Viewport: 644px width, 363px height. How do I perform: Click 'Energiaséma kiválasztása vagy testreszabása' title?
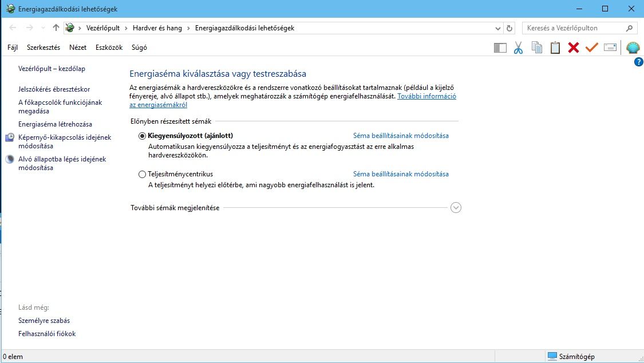coord(218,74)
